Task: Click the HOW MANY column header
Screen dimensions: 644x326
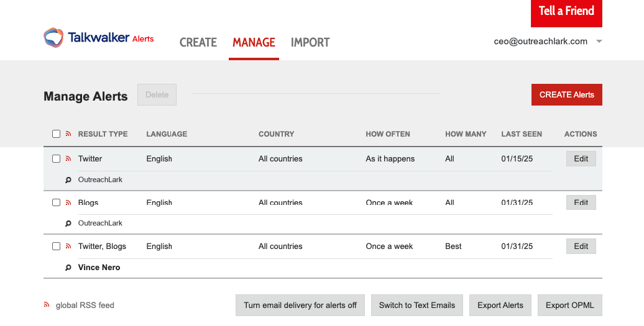Action: [x=466, y=134]
